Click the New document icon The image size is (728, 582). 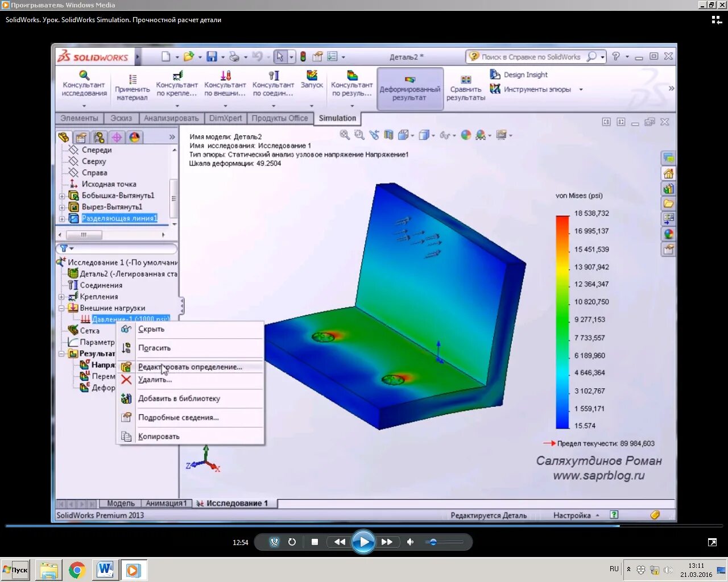166,56
